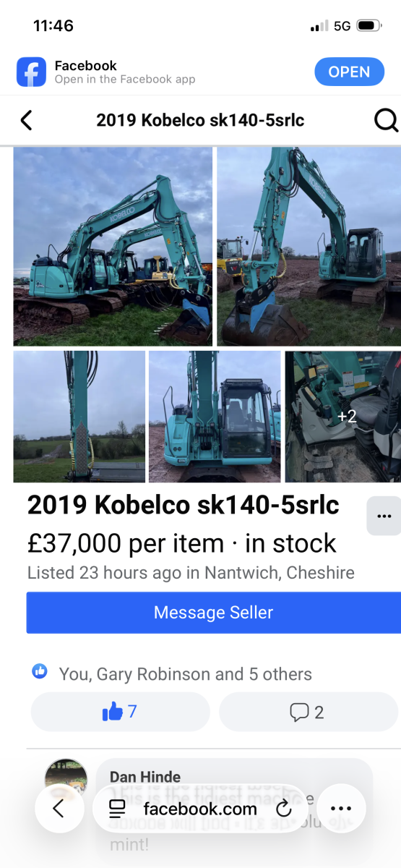The height and width of the screenshot is (868, 401).
Task: Reload page with browser refresh icon
Action: pyautogui.click(x=283, y=809)
